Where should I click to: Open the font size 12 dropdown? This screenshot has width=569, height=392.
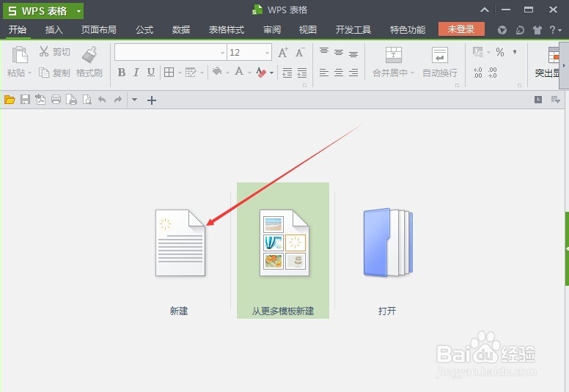click(268, 53)
